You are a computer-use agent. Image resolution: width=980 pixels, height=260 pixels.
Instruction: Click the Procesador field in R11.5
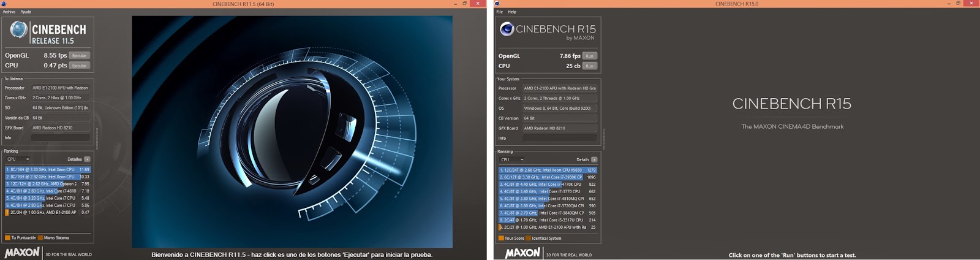(x=61, y=88)
